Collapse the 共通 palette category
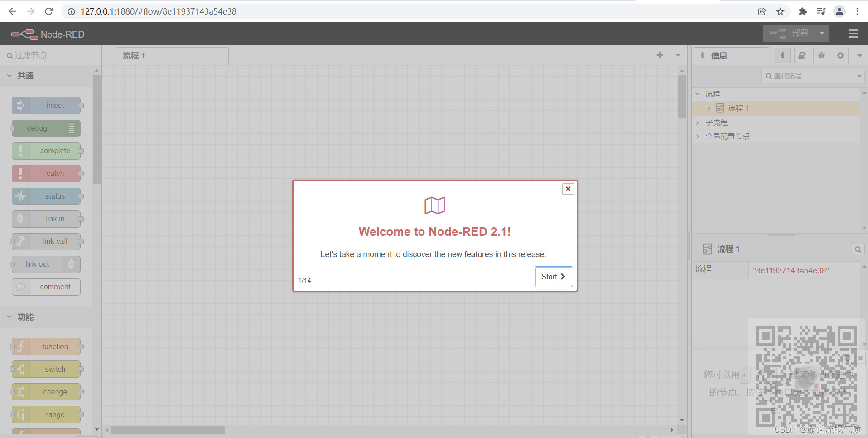Viewport: 868px width, 438px height. [46, 76]
